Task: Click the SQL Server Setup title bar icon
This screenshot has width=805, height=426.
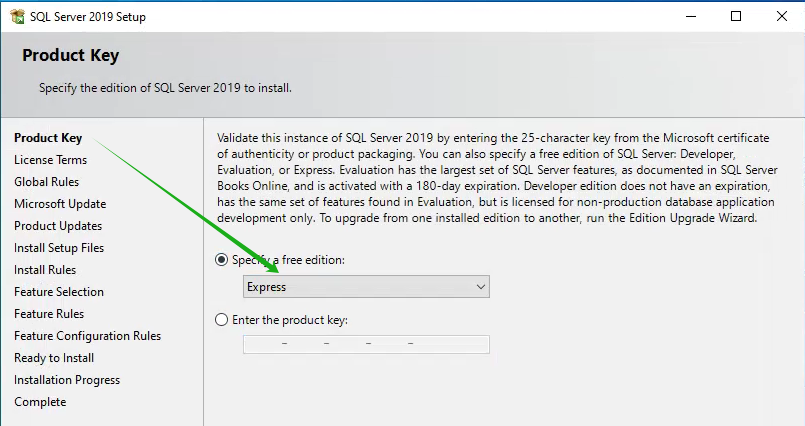Action: coord(17,16)
